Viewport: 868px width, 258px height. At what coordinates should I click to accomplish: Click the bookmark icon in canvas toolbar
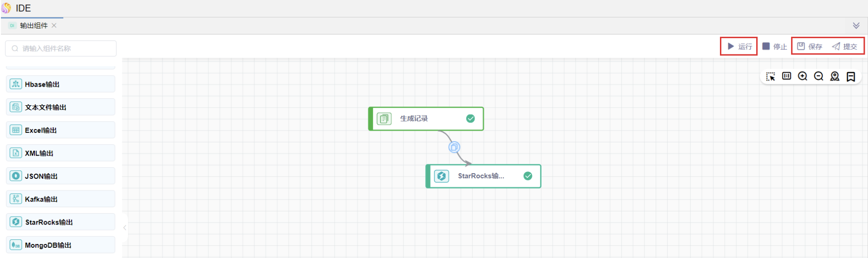(x=851, y=76)
